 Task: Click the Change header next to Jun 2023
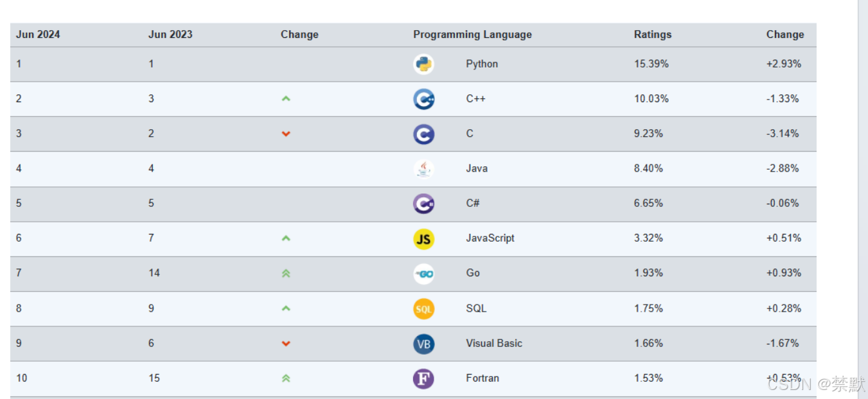(299, 35)
